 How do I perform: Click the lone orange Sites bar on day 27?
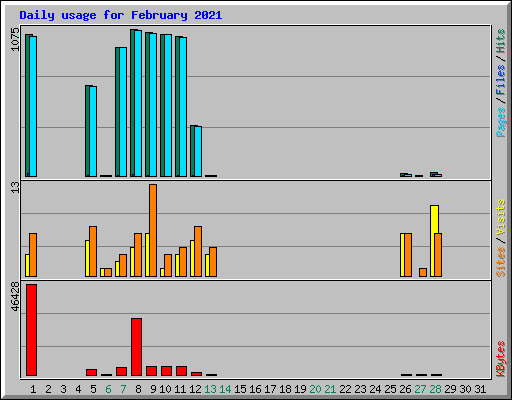pyautogui.click(x=423, y=272)
